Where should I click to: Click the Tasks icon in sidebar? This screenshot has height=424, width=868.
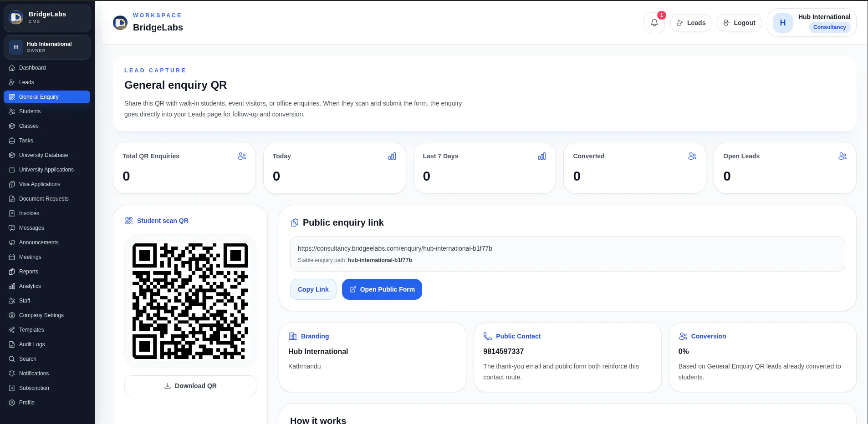(x=12, y=141)
